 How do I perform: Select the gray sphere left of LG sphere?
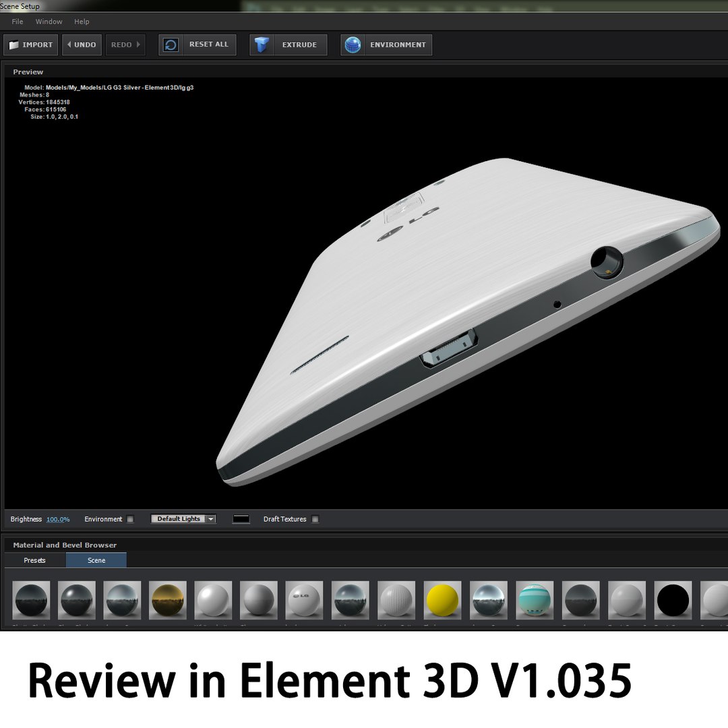259,600
